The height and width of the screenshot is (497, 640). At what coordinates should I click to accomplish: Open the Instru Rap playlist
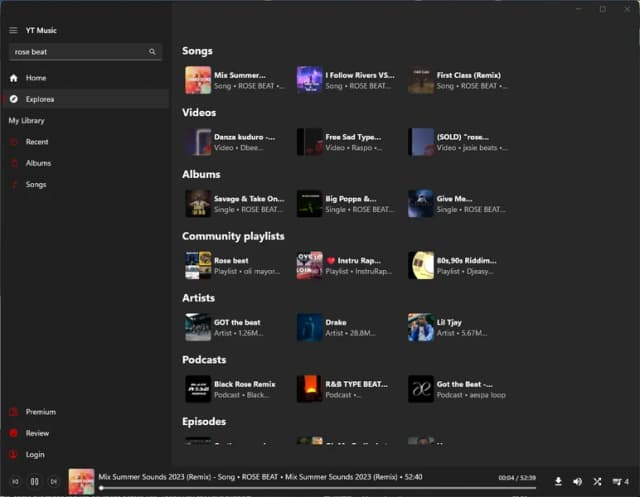[x=346, y=266]
